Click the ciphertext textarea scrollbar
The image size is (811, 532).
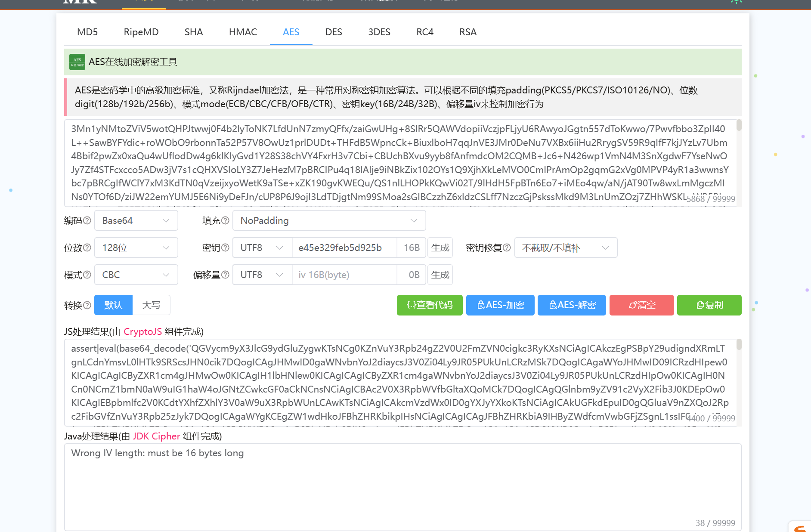[x=739, y=126]
